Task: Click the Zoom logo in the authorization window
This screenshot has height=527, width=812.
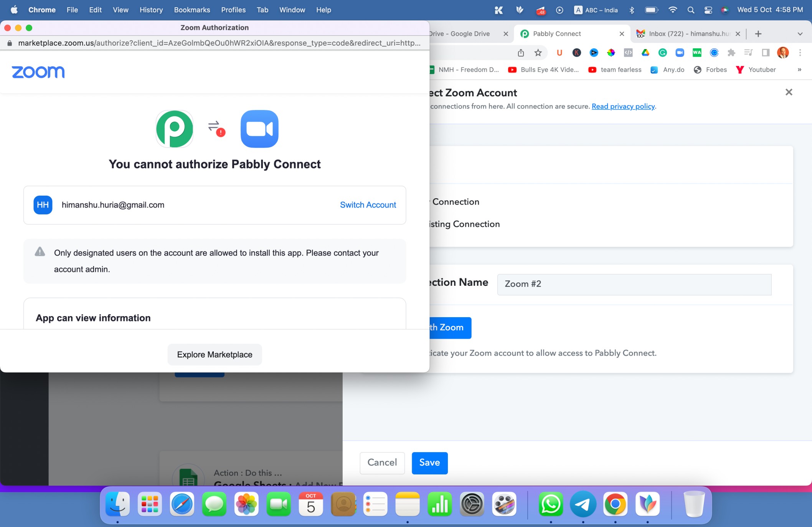Action: tap(38, 72)
